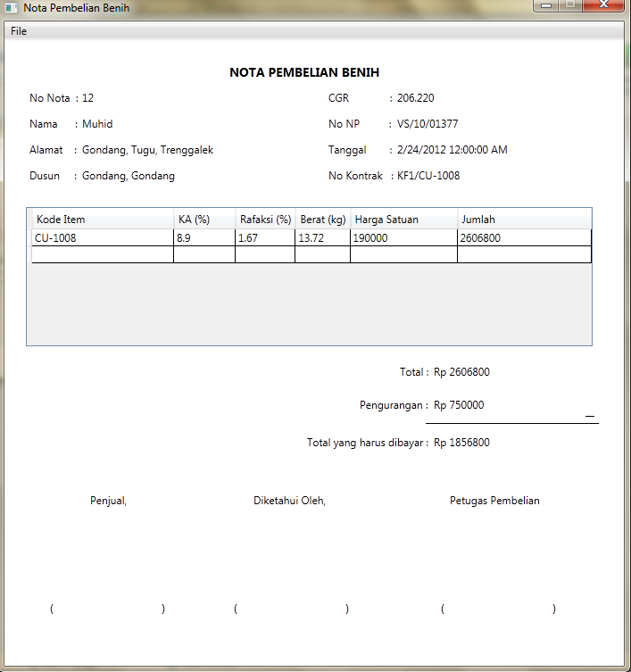Click the Harga Satuan column header
Viewport: 631px width, 672px height.
point(403,220)
